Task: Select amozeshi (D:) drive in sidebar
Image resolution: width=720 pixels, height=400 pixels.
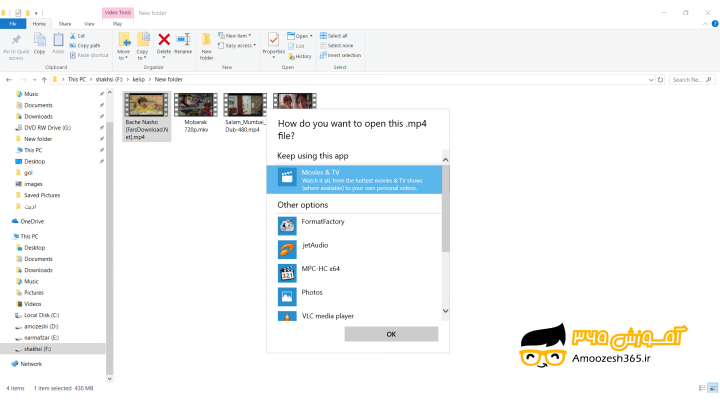Action: 41,327
